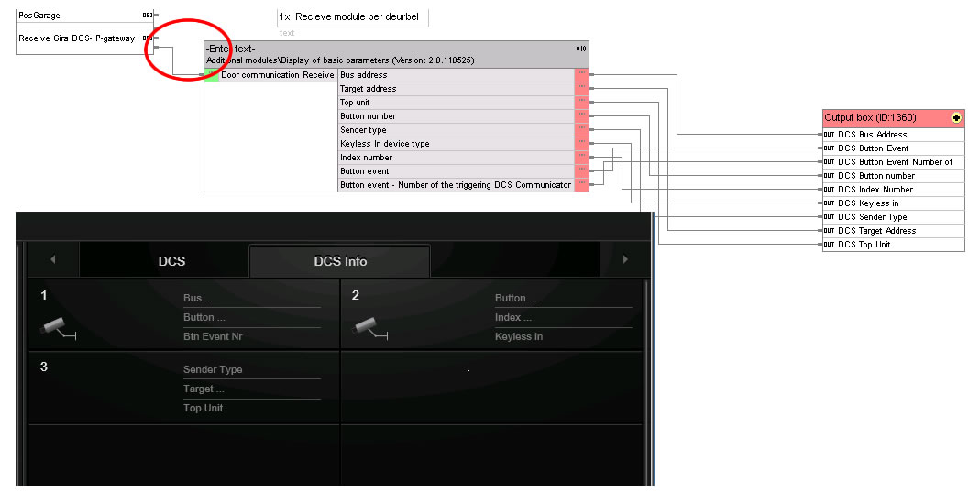Viewport: 980px width, 504px height.
Task: Select the DCS Info tab
Action: tap(340, 261)
